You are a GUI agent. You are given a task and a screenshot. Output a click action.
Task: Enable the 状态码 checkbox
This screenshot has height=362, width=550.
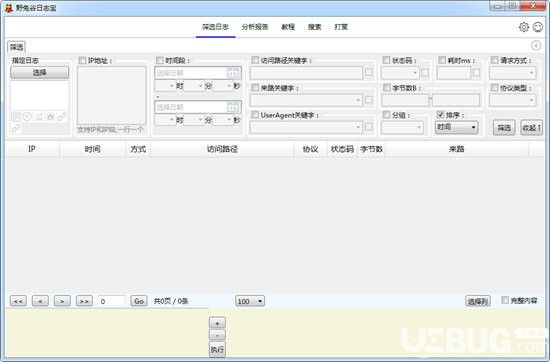coord(386,60)
